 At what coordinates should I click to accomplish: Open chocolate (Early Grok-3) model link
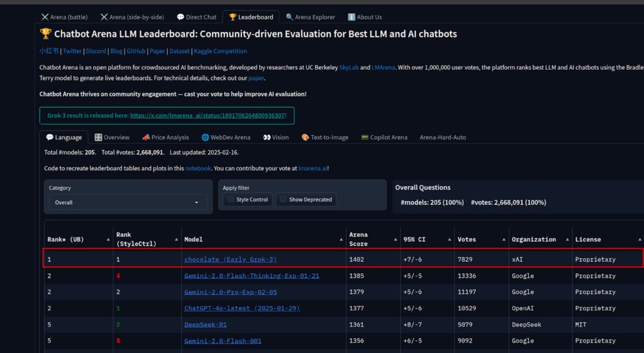(230, 259)
